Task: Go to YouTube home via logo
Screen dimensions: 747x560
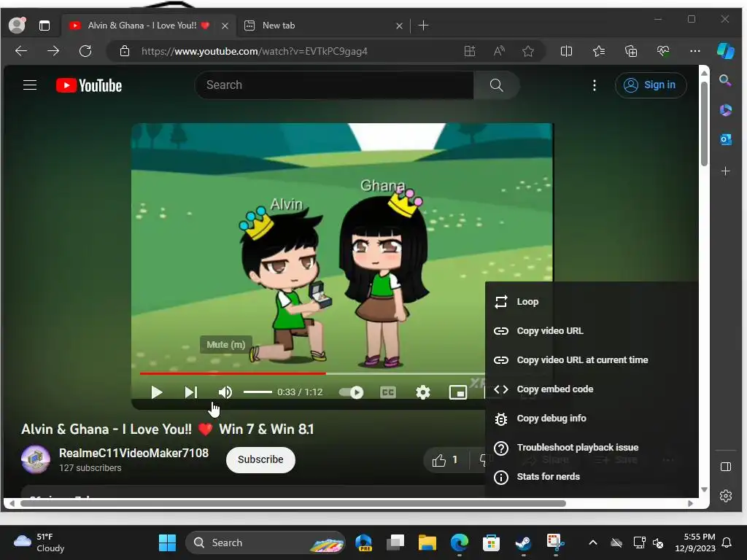Action: [89, 85]
